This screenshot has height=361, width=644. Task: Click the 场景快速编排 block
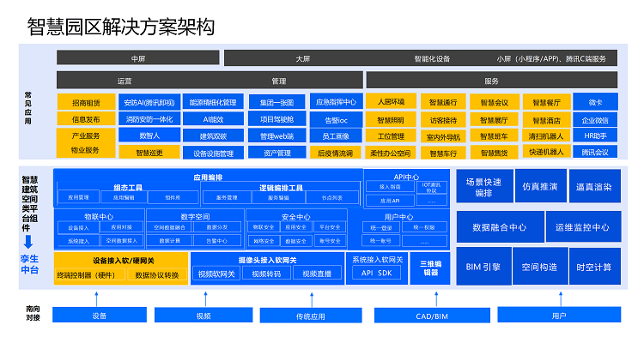484,187
